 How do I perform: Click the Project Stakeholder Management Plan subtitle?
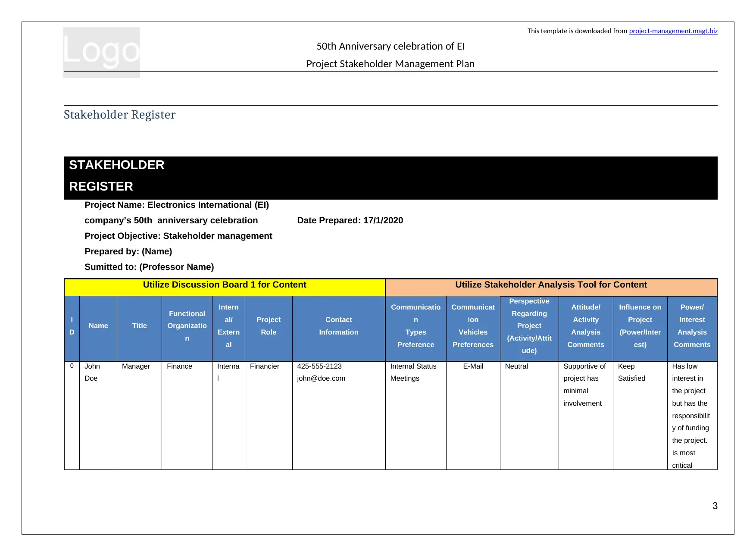390,64
